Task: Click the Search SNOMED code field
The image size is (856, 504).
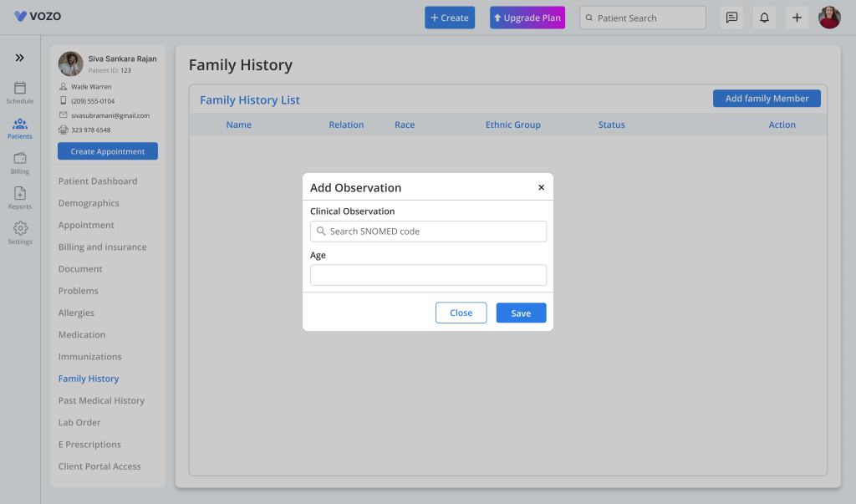Action: 428,232
